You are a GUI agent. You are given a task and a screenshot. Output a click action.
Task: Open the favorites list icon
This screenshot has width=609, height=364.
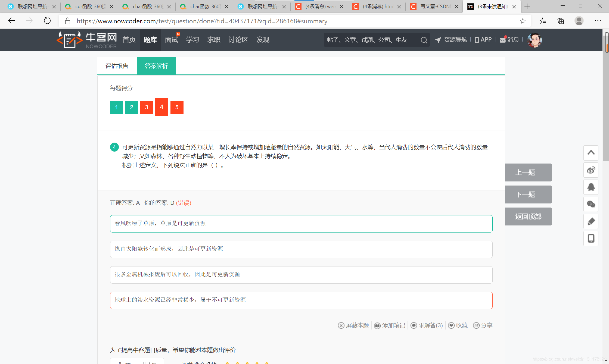coord(542,21)
